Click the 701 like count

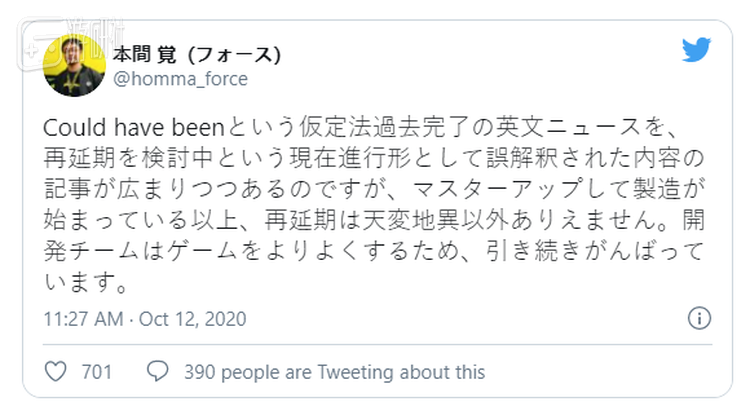[x=96, y=372]
